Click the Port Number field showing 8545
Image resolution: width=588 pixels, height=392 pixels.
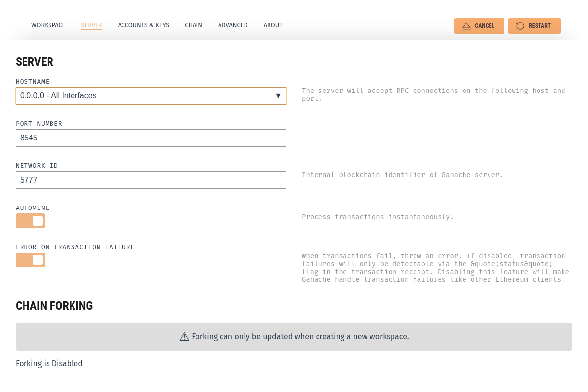pyautogui.click(x=151, y=138)
